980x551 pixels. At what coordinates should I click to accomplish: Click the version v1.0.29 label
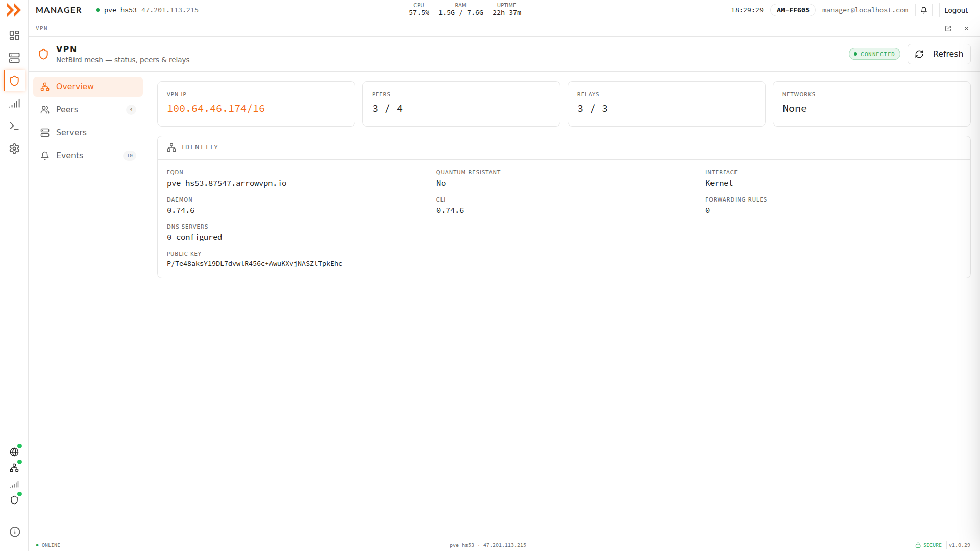coord(959,545)
